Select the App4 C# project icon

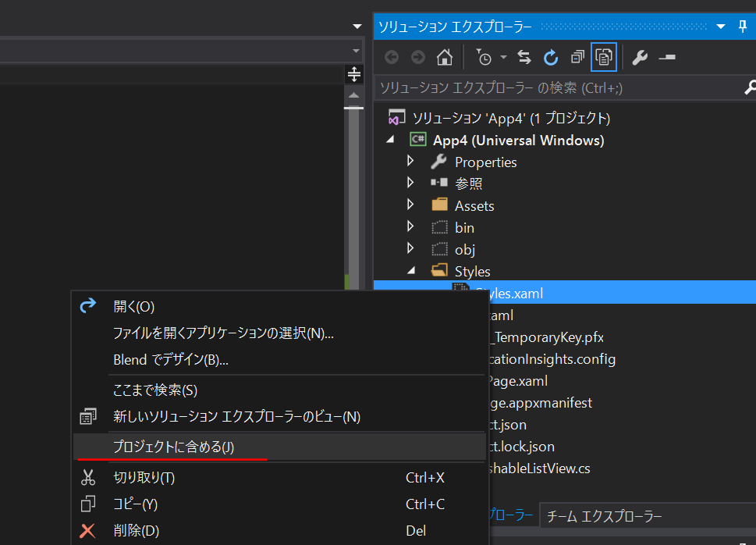coord(418,140)
